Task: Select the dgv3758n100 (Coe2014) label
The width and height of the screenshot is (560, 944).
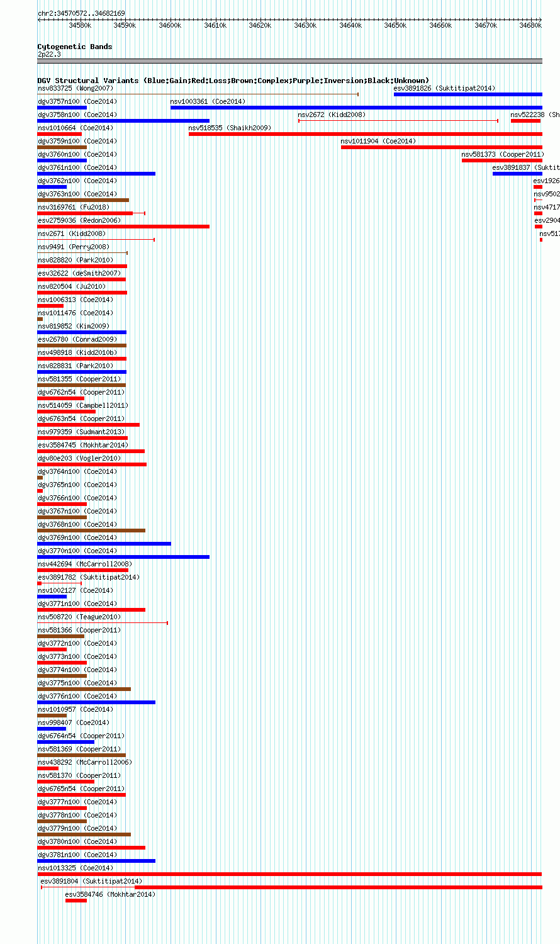Action: point(77,115)
